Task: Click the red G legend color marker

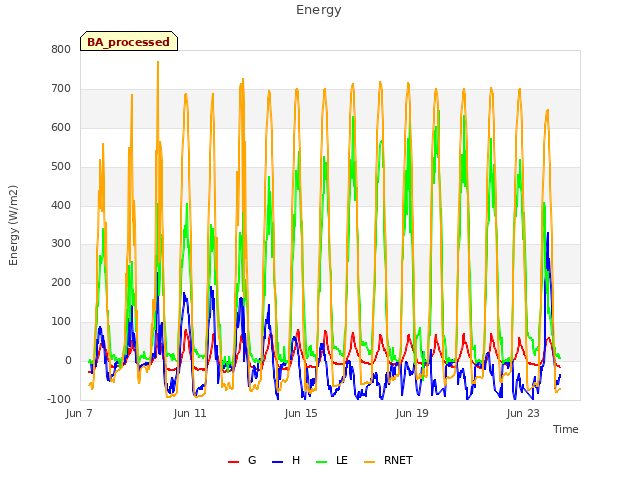Action: 233,462
